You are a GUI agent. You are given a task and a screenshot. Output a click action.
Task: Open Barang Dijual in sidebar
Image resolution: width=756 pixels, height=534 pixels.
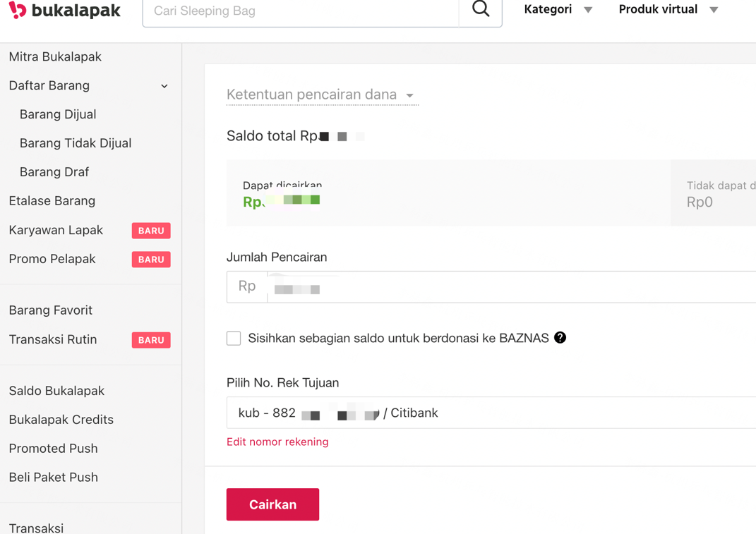click(58, 114)
